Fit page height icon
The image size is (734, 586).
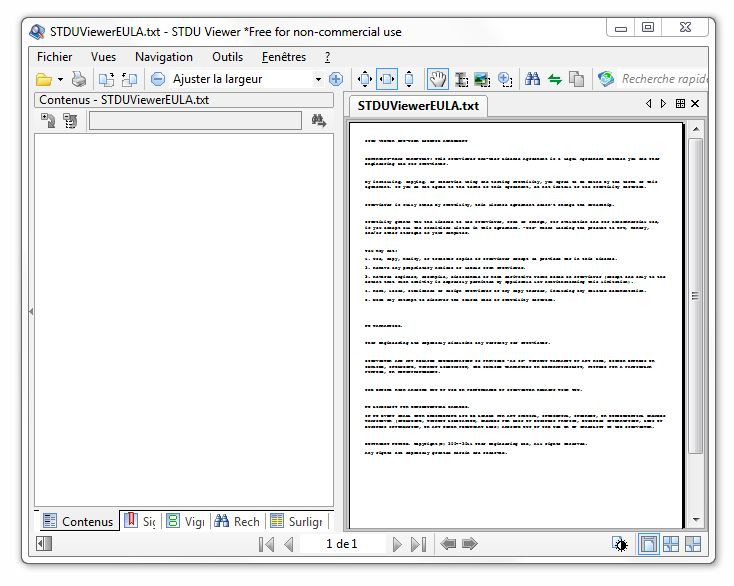[409, 79]
